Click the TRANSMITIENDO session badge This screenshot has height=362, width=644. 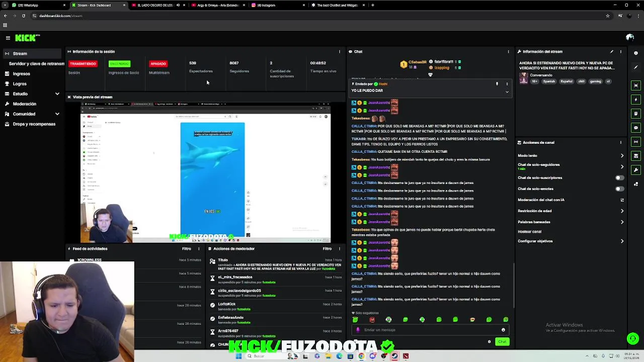[83, 64]
